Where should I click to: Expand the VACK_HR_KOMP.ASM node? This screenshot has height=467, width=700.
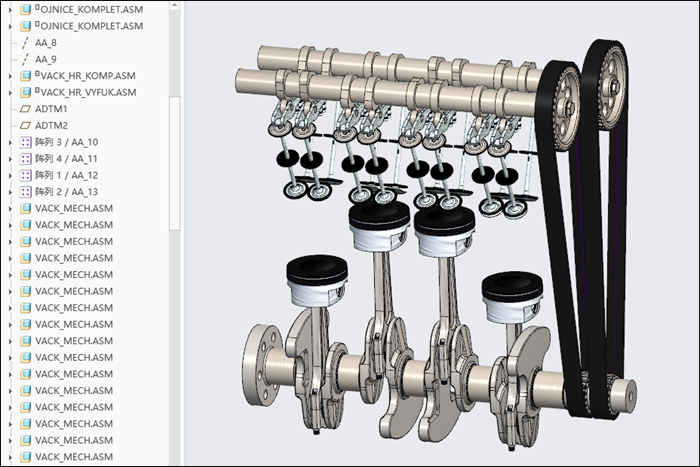(10, 76)
